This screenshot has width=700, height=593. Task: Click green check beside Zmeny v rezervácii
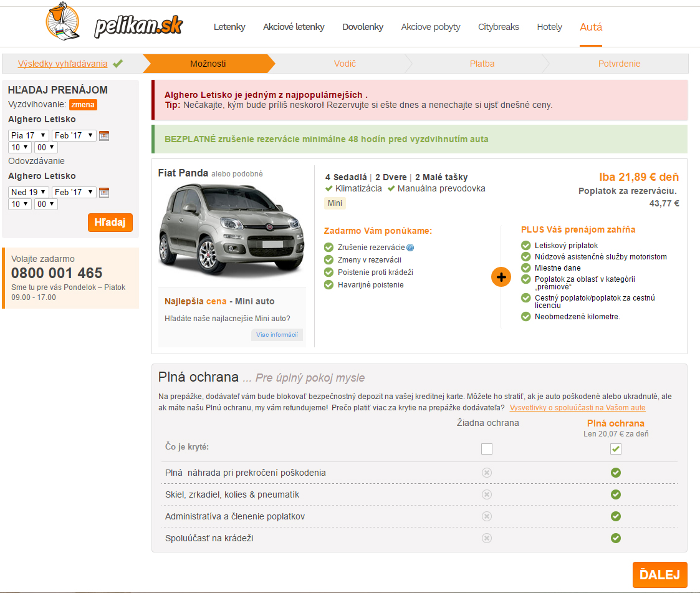coord(328,260)
